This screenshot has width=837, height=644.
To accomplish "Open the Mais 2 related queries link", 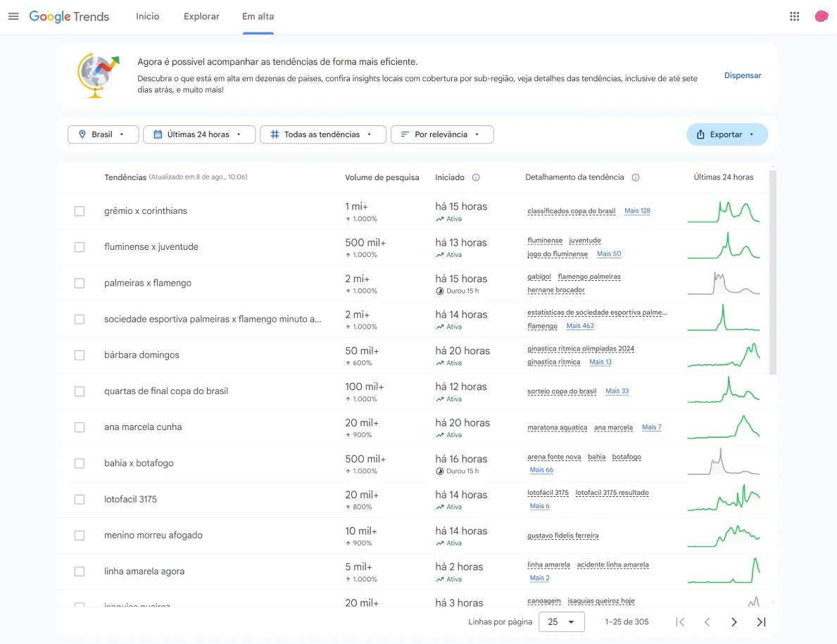I will coord(539,578).
